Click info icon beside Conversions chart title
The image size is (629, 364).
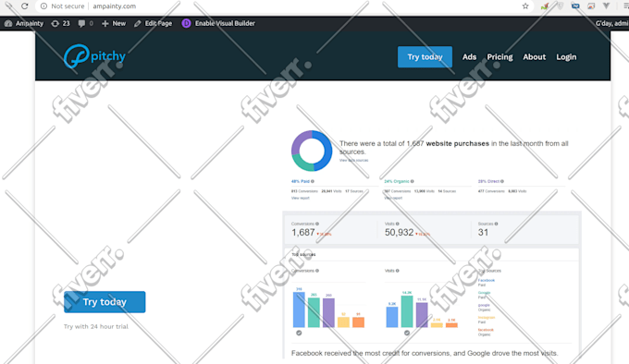click(x=317, y=271)
